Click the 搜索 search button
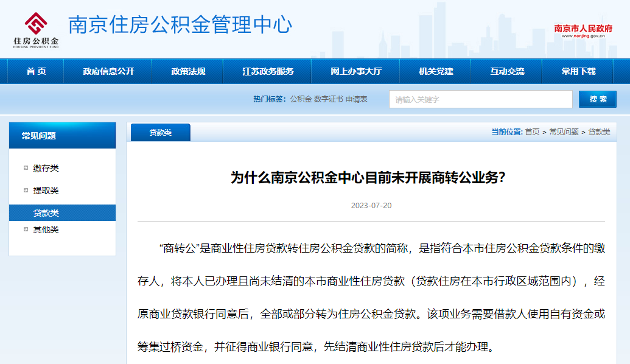This screenshot has height=364, width=630. tap(597, 99)
